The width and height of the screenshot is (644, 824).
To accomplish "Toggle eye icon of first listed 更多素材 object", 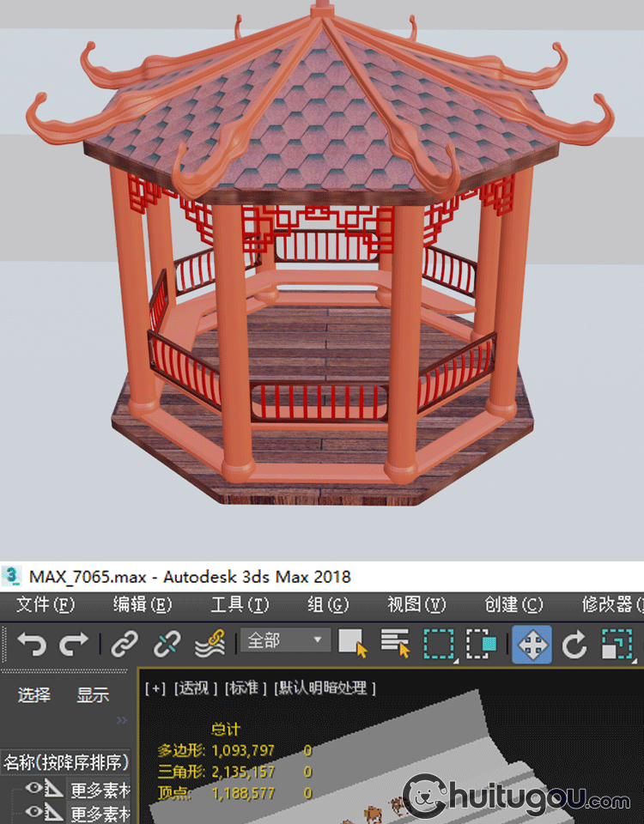I will [x=34, y=787].
